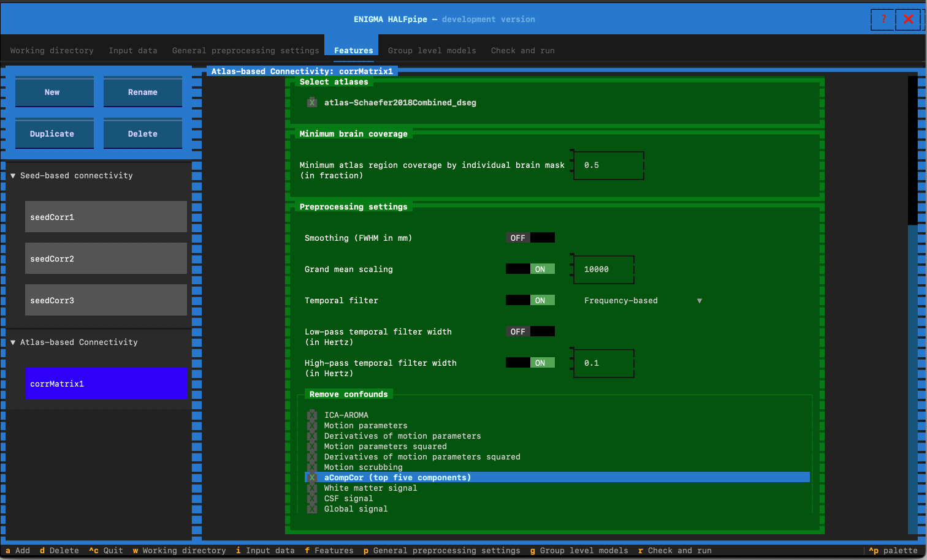This screenshot has width=927, height=560.
Task: Toggle the ICA-AROMA confound checkbox
Action: 312,415
